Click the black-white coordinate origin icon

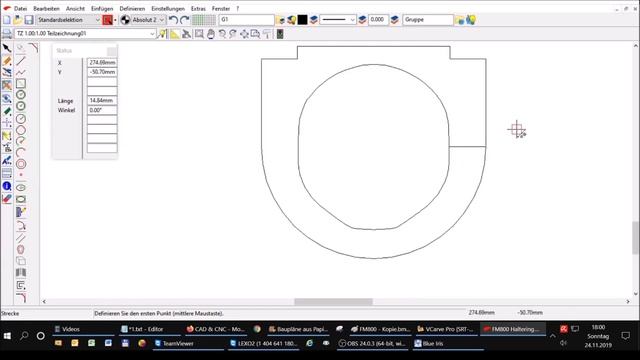[125, 20]
